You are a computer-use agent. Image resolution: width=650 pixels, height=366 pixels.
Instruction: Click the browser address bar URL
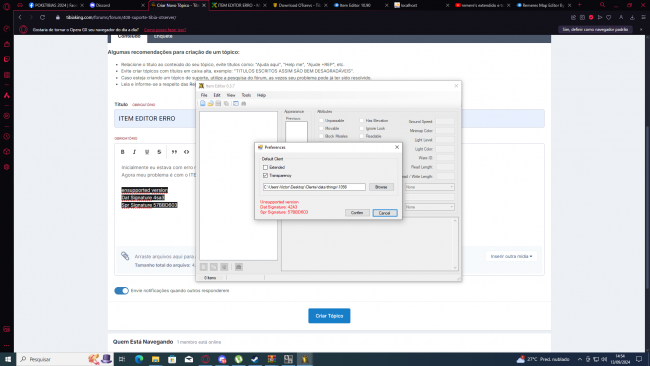coord(121,17)
